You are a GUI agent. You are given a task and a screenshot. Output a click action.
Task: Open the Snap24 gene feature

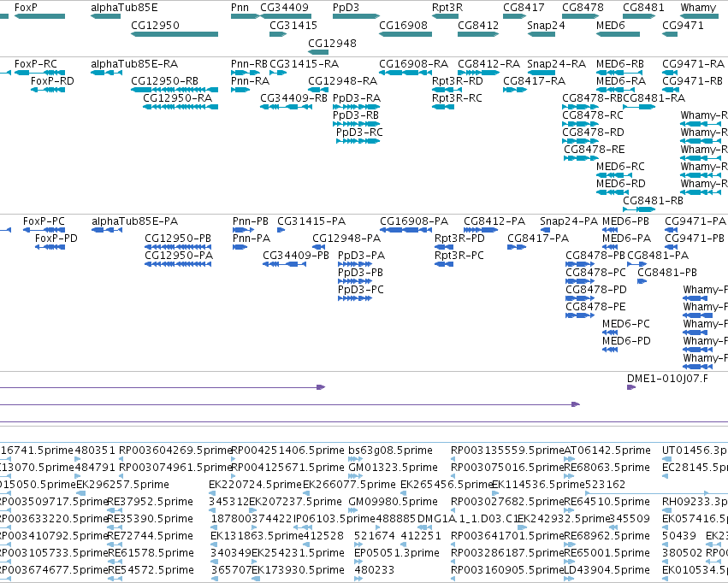tap(542, 34)
